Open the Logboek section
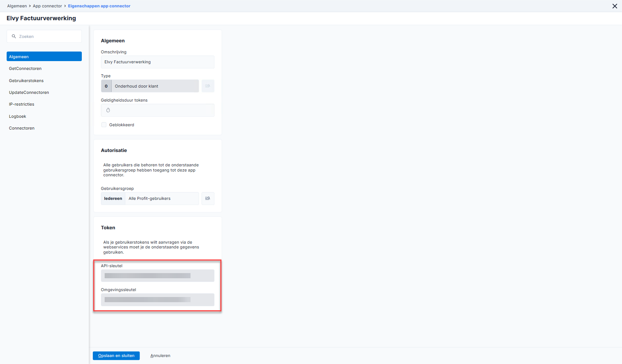 click(x=17, y=116)
